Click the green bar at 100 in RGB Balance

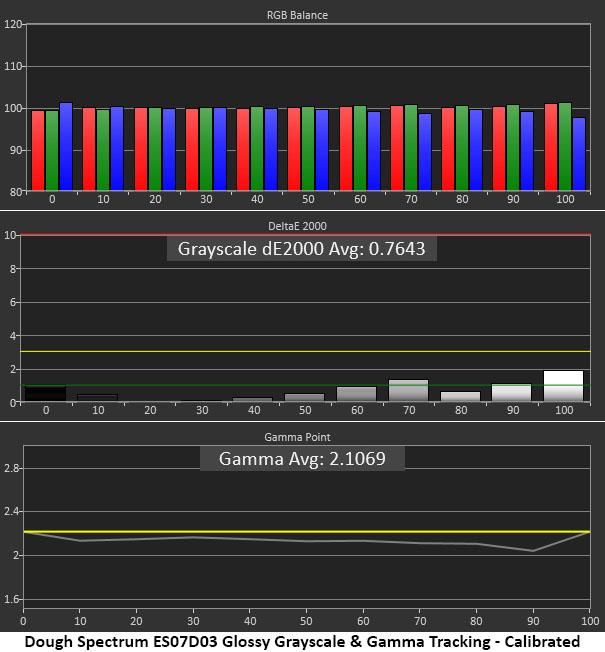click(565, 147)
